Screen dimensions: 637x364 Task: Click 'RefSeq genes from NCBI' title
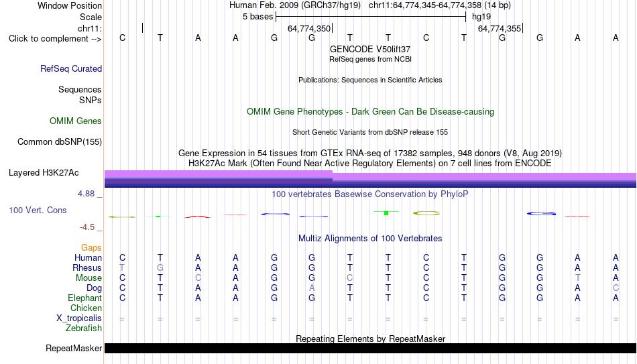(370, 59)
